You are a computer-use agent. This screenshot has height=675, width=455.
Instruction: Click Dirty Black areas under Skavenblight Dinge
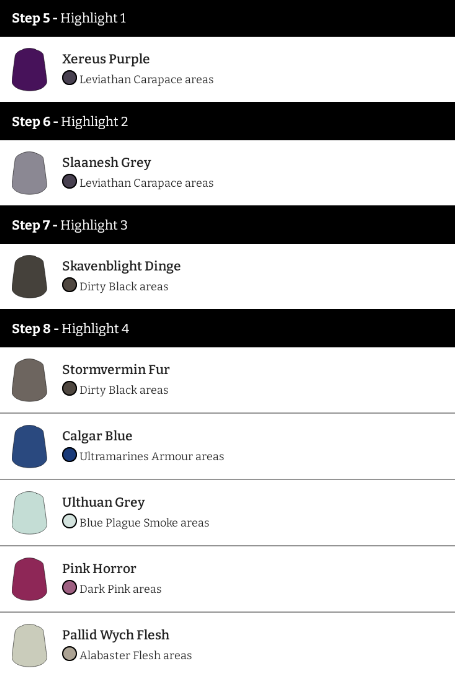click(124, 286)
